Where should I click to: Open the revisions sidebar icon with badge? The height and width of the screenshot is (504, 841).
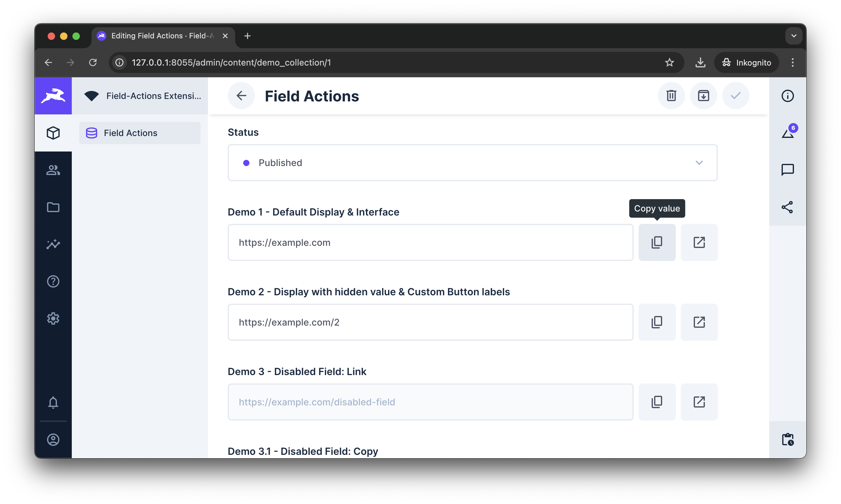[787, 133]
